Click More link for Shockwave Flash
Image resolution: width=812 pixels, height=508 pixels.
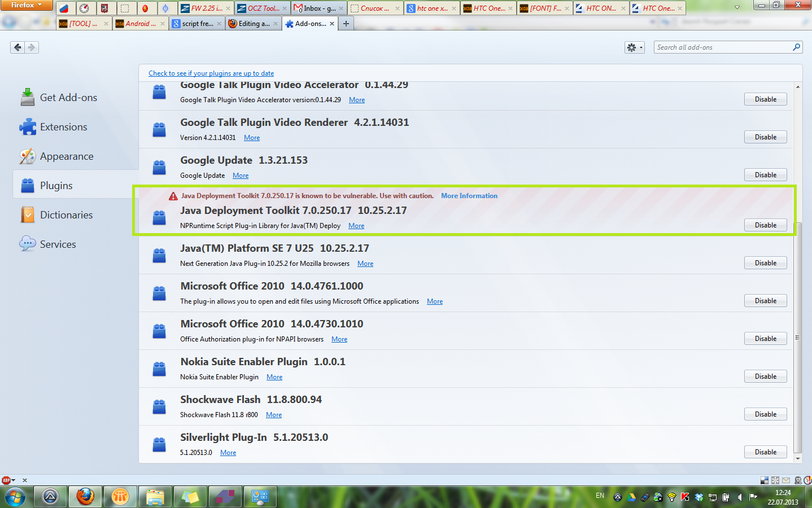coord(274,415)
